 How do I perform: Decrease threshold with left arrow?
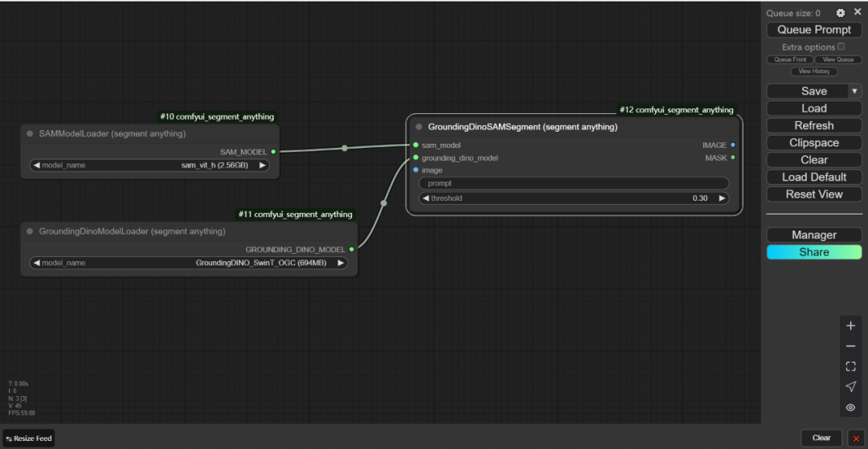click(426, 198)
